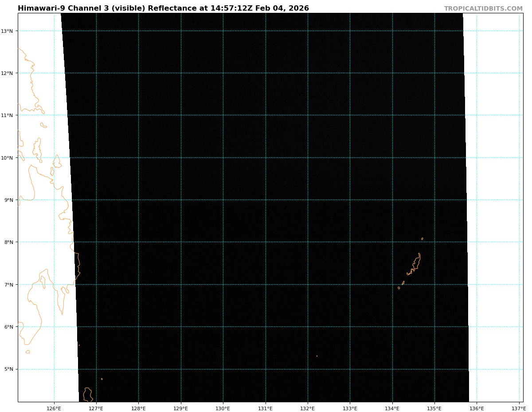
Task: Click the 130°E longitude label
Action: tap(223, 408)
